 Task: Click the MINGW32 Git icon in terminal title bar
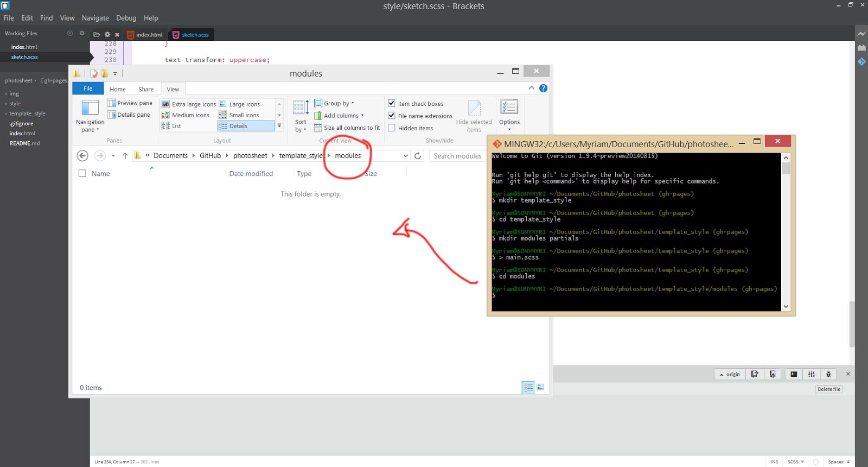tap(497, 144)
